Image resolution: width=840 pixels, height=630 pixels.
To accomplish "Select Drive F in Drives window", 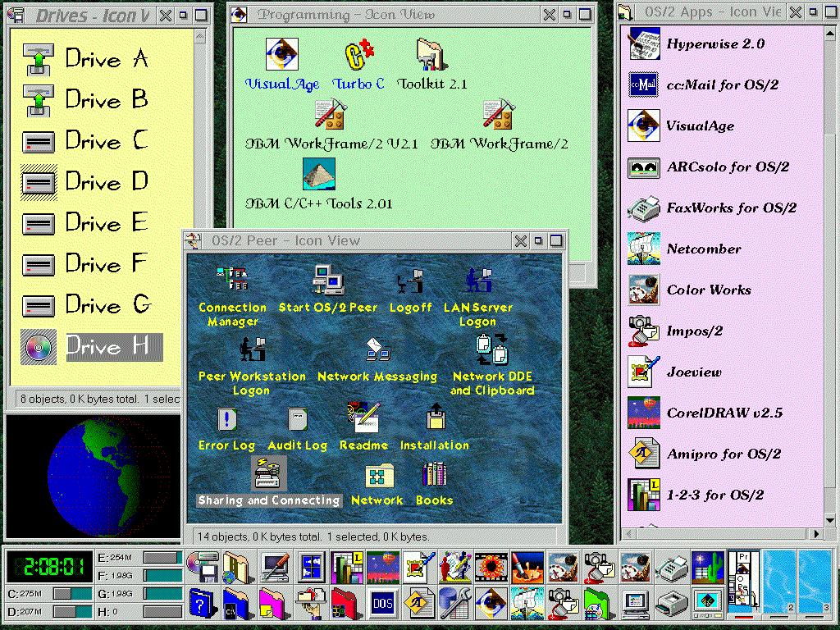I will click(x=38, y=264).
